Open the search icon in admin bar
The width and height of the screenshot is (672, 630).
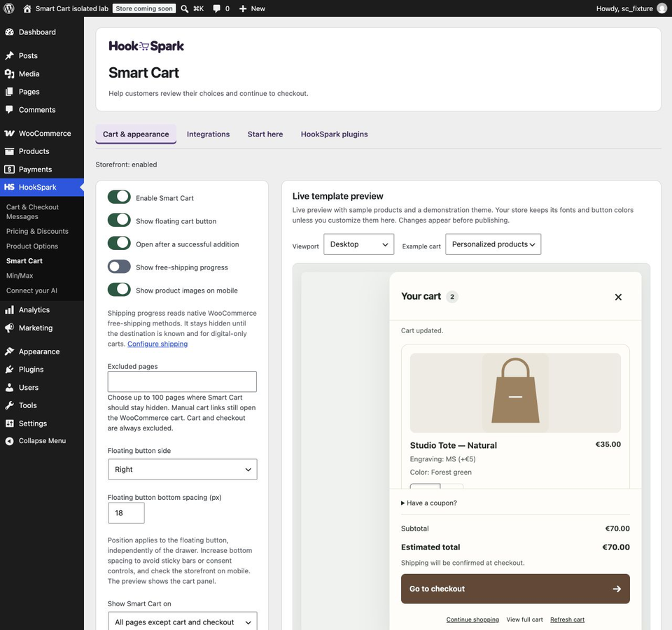(185, 8)
